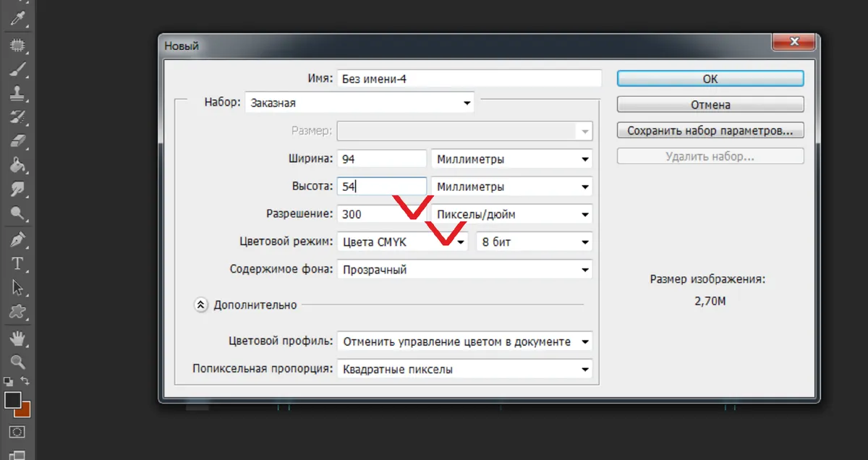Select the Smudge tool
Screen dimensions: 868x460
tap(17, 189)
